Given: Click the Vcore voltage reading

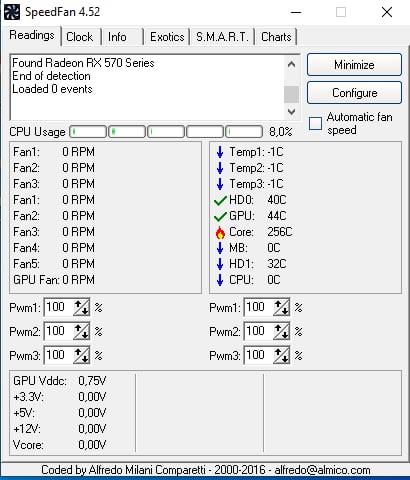Looking at the screenshot, I should (x=60, y=445).
